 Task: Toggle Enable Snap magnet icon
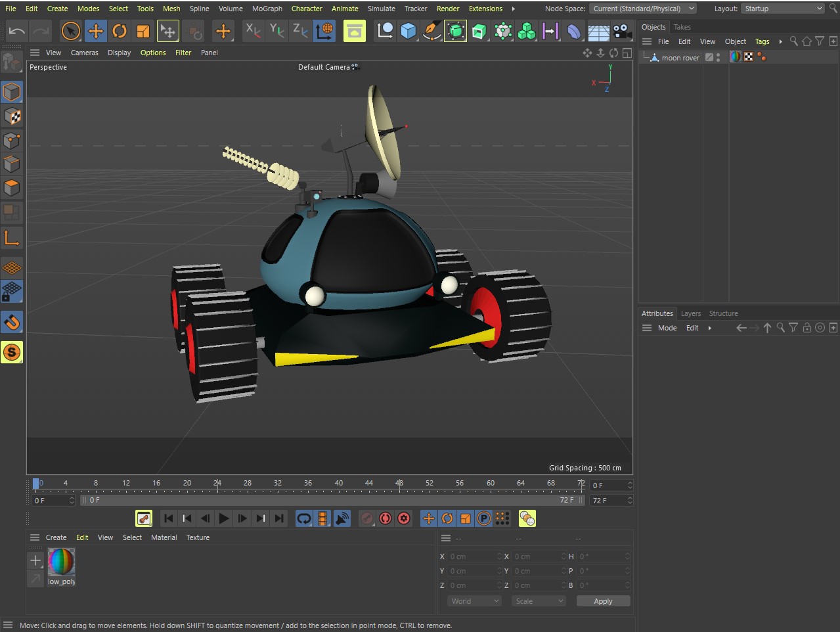coord(12,322)
